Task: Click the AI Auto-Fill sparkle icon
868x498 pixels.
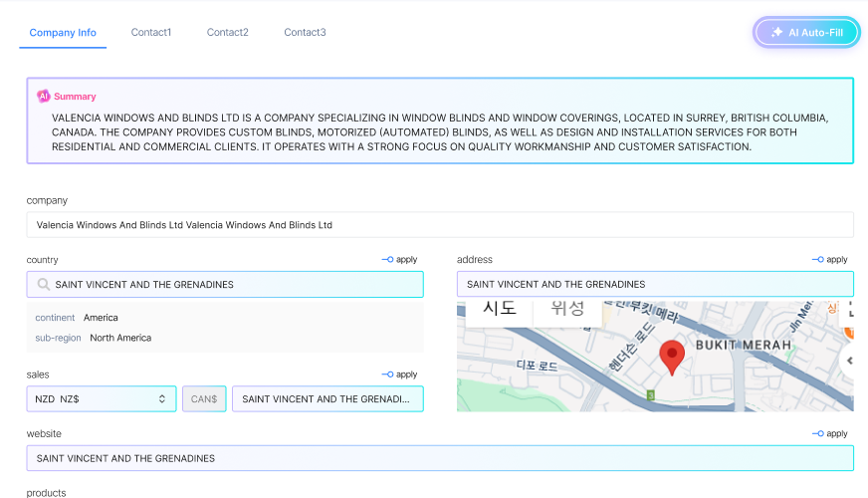Action: pos(776,33)
